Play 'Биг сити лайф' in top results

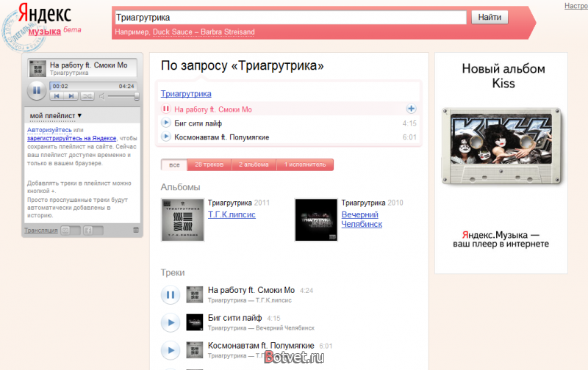click(166, 123)
